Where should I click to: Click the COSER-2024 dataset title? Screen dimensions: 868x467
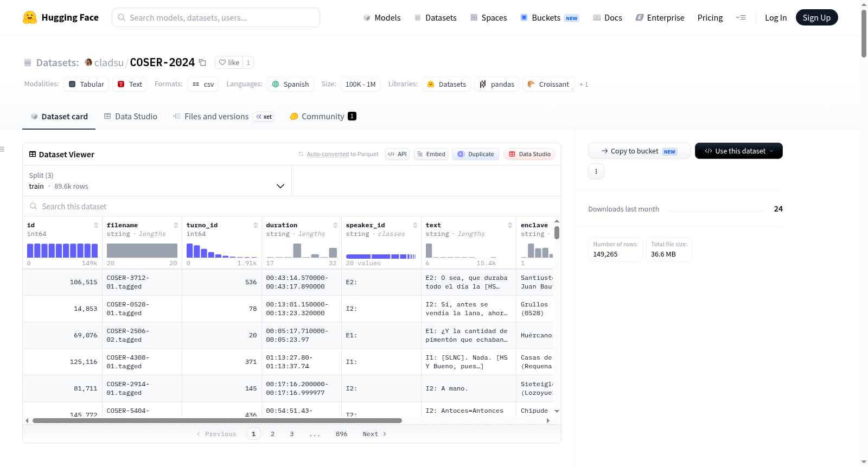pyautogui.click(x=162, y=62)
